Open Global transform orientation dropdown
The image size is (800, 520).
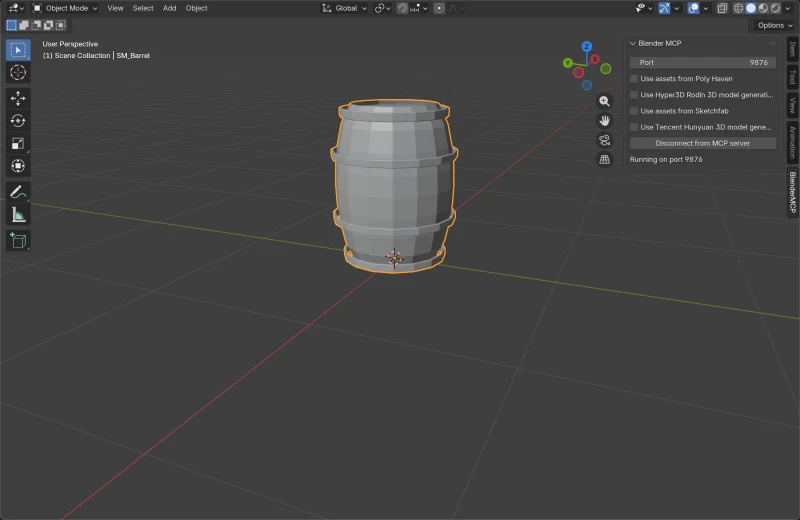pyautogui.click(x=344, y=8)
